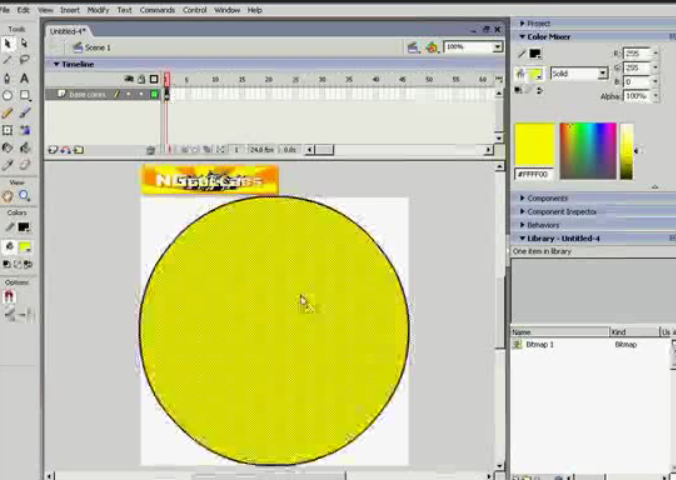
Task: Toggle show/hide all layers eye icon
Action: tap(128, 79)
